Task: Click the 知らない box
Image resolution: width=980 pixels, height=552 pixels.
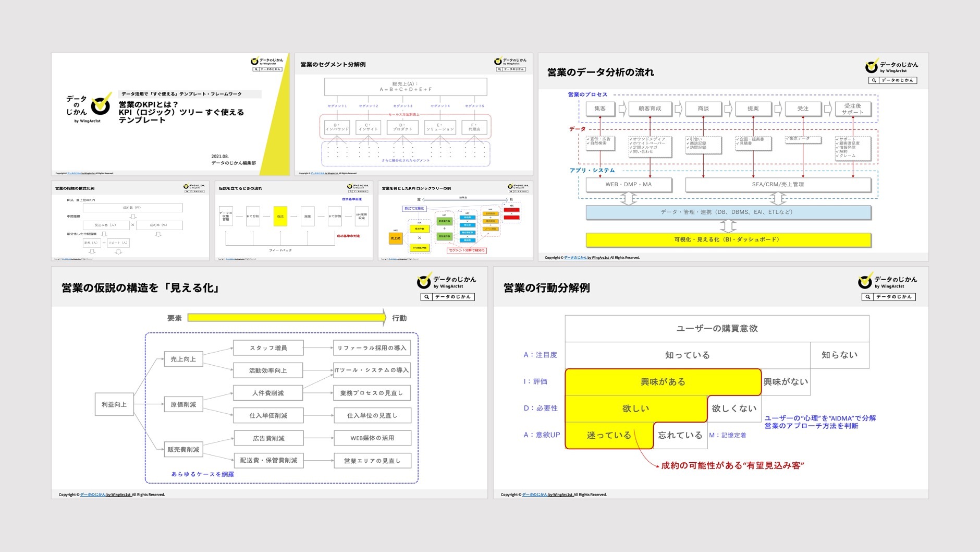Action: coord(840,355)
